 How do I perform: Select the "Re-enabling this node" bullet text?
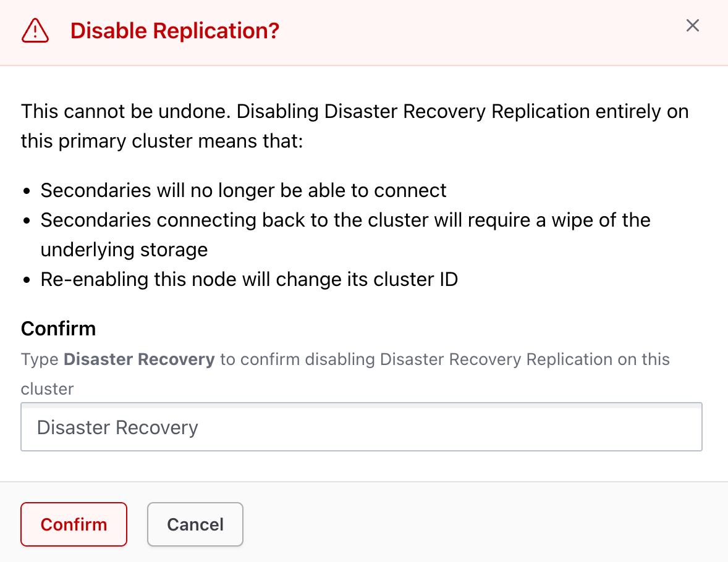[249, 279]
